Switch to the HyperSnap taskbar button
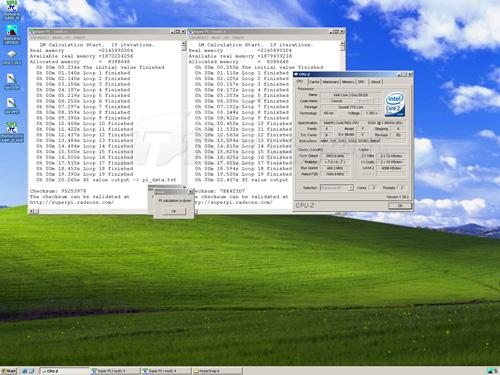 pos(217,371)
